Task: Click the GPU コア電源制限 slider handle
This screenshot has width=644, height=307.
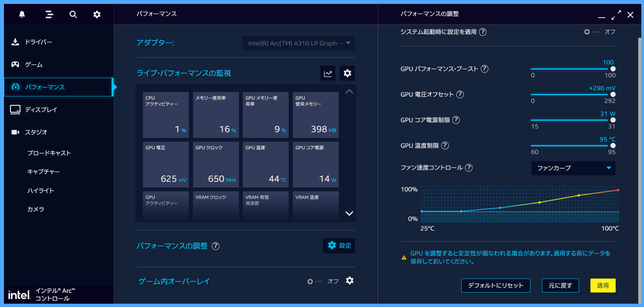Action: [x=613, y=120]
